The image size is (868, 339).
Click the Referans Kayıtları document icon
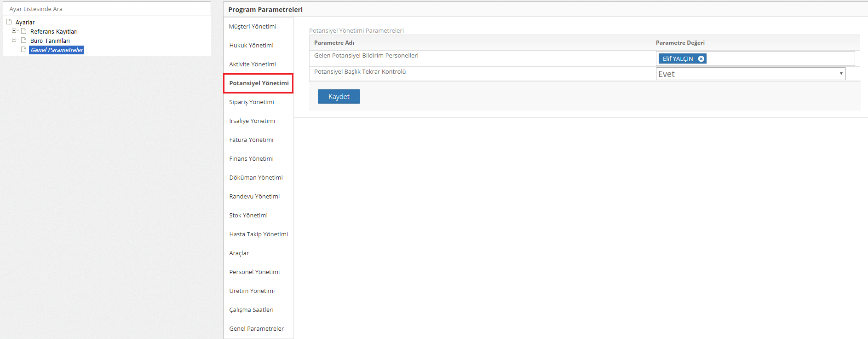pyautogui.click(x=23, y=31)
